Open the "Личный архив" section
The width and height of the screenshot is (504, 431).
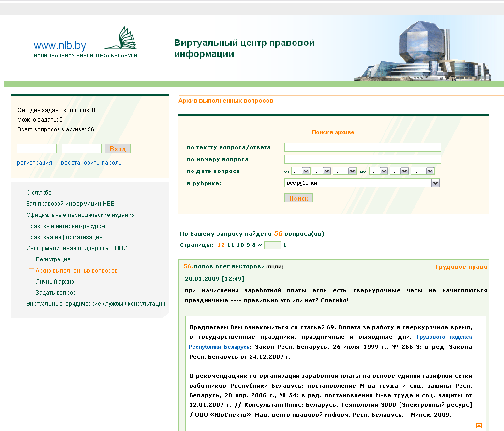54,281
